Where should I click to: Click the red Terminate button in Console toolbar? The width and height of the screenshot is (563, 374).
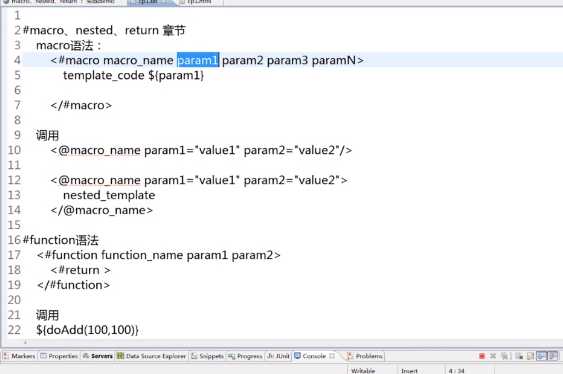(x=482, y=356)
